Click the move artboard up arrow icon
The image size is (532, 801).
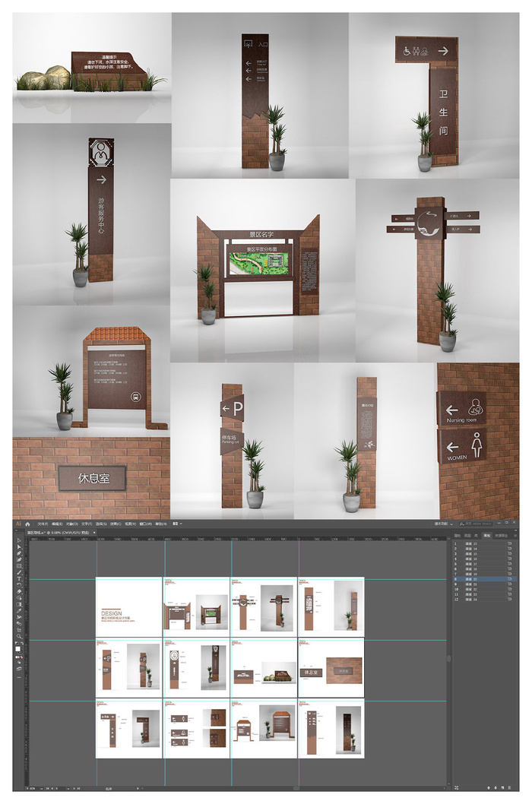(x=489, y=787)
